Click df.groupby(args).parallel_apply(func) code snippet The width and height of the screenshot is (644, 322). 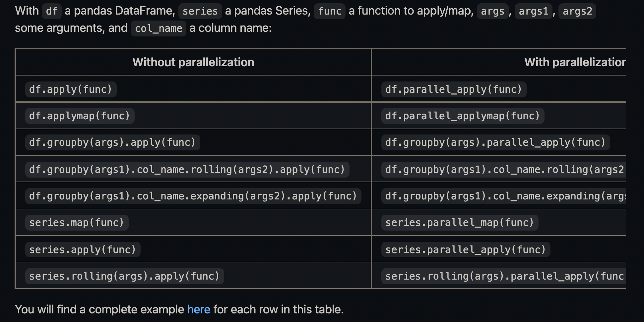[x=495, y=142]
